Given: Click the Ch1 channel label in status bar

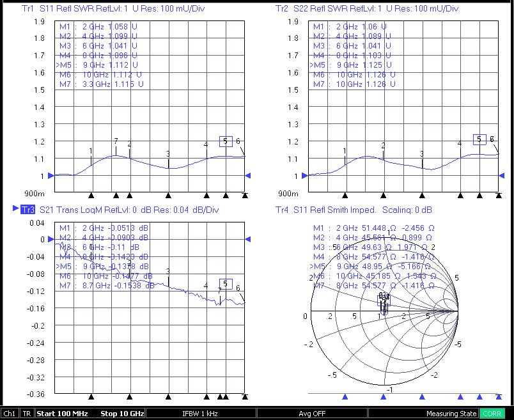Looking at the screenshot, I should click(10, 414).
